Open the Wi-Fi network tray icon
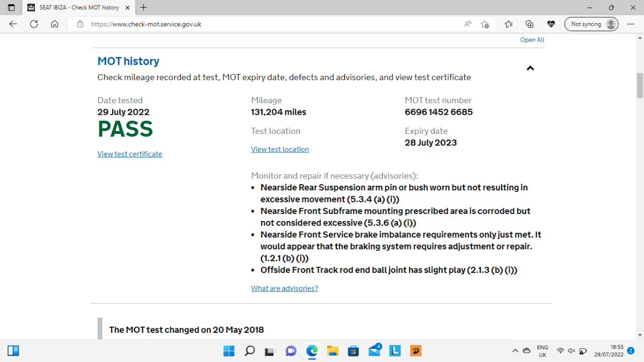Viewport: 644px width, 362px height. tap(560, 351)
